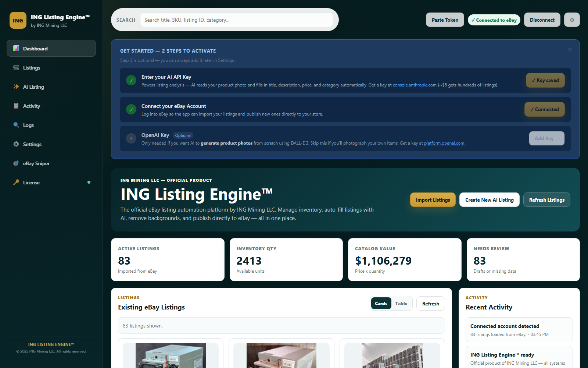The width and height of the screenshot is (588, 368).
Task: Navigate to Activity section
Action: tap(51, 106)
